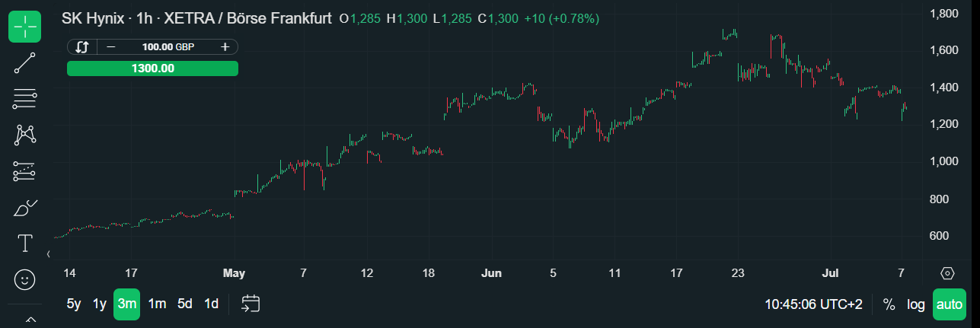
Task: Toggle the auto scale mode
Action: point(950,304)
